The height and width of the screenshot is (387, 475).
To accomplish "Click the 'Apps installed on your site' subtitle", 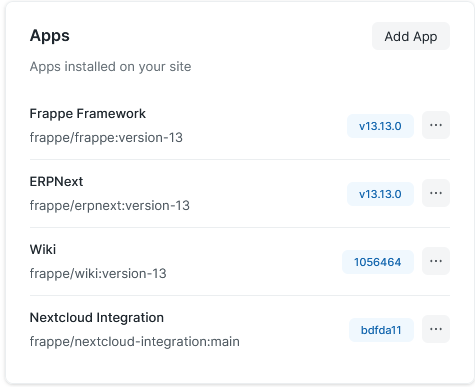I will coord(110,67).
